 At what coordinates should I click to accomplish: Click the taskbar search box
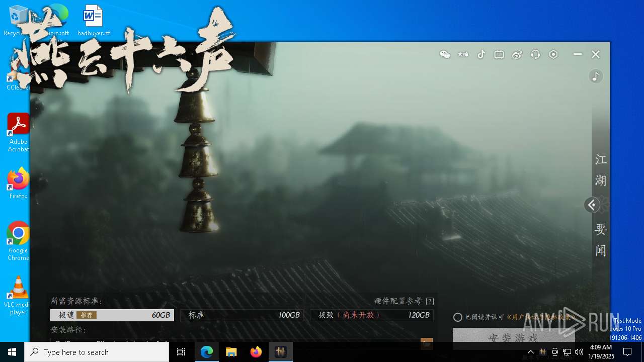point(97,352)
